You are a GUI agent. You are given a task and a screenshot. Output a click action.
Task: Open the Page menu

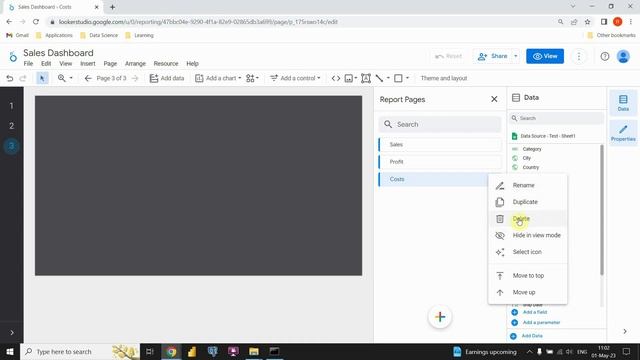110,64
